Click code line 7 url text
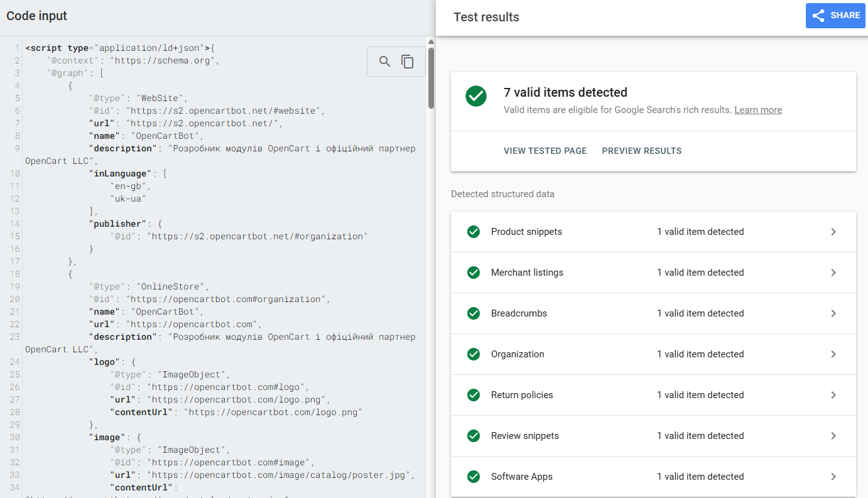This screenshot has width=868, height=498. point(204,123)
